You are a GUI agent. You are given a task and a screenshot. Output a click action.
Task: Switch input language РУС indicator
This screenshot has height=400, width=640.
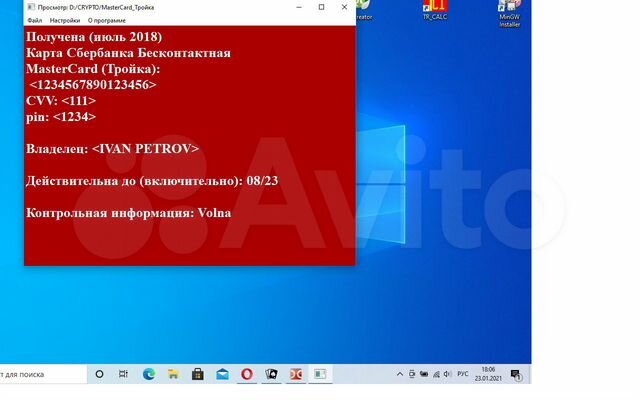tap(462, 374)
